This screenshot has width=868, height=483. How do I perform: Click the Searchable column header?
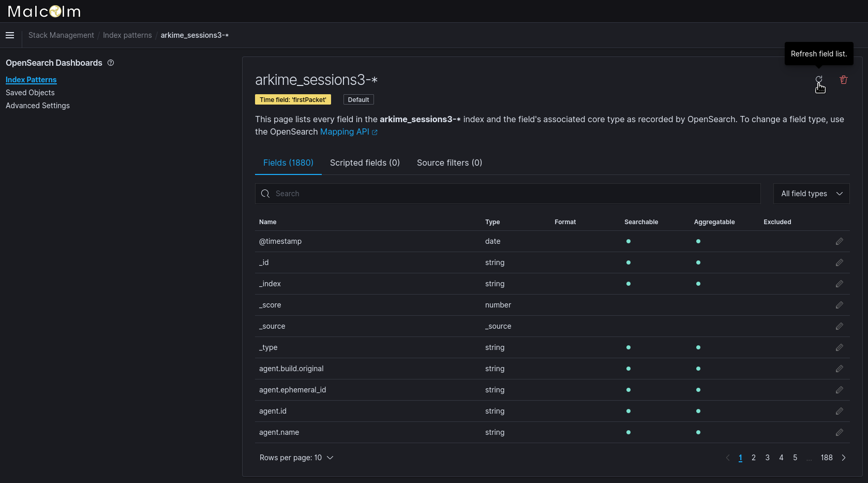[641, 222]
